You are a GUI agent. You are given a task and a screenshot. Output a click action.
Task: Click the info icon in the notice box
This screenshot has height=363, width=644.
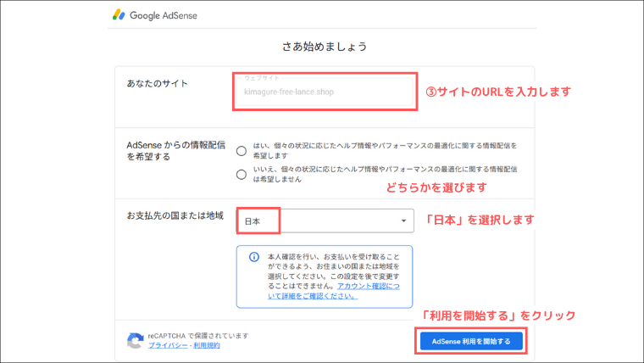pos(254,257)
